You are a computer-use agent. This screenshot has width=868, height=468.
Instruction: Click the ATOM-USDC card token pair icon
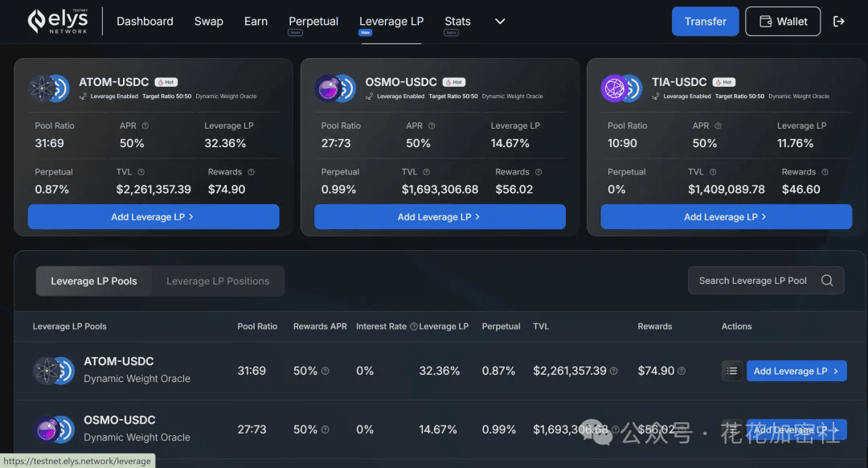pyautogui.click(x=50, y=88)
